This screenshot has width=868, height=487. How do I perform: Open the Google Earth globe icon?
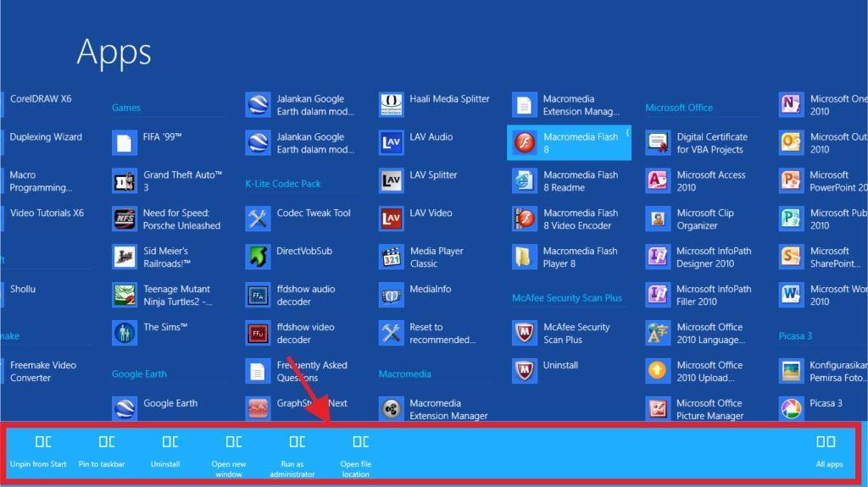125,409
